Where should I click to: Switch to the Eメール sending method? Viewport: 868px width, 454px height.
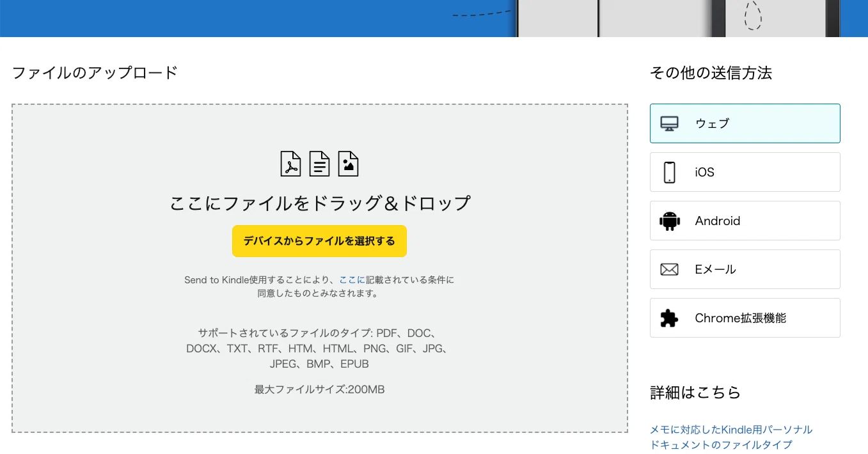745,269
